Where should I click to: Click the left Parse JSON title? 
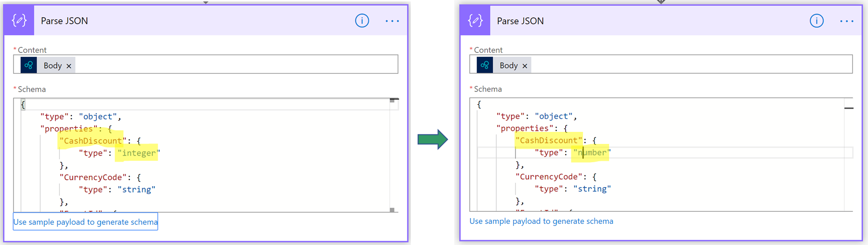click(64, 21)
